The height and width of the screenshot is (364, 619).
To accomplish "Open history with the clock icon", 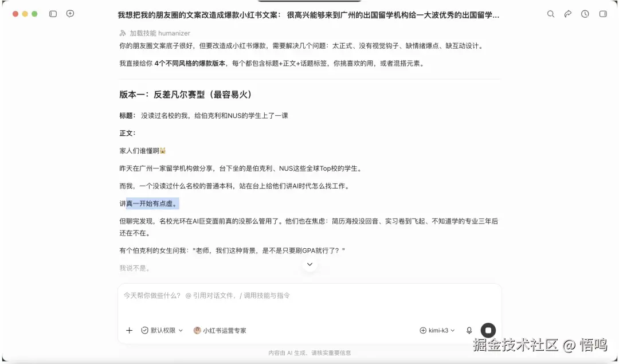I will [x=585, y=14].
